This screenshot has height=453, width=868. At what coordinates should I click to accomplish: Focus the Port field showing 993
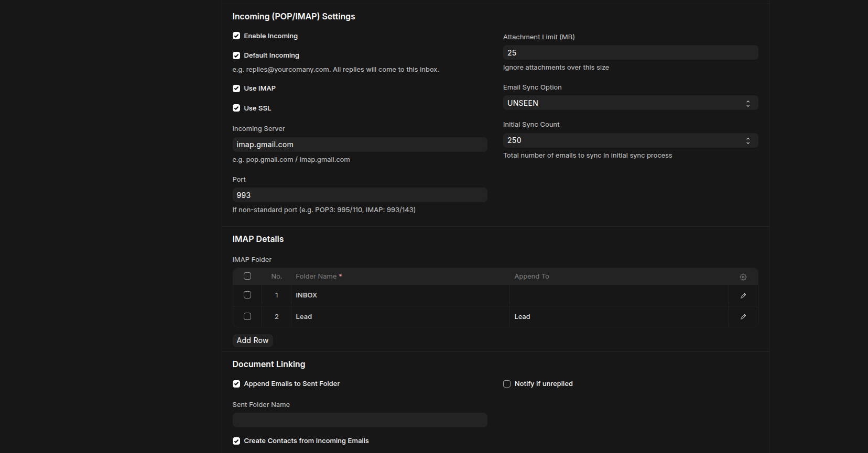tap(360, 195)
